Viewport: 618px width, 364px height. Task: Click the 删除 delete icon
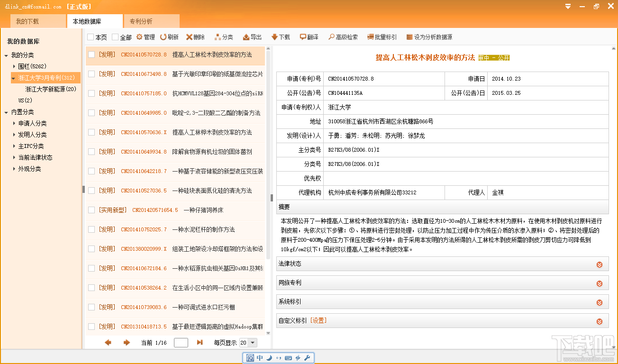(189, 37)
